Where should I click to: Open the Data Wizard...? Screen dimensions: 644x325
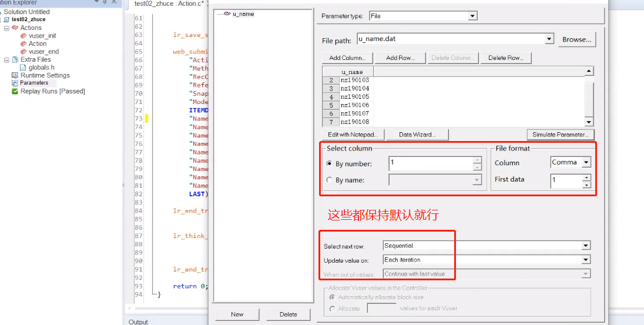(x=417, y=135)
